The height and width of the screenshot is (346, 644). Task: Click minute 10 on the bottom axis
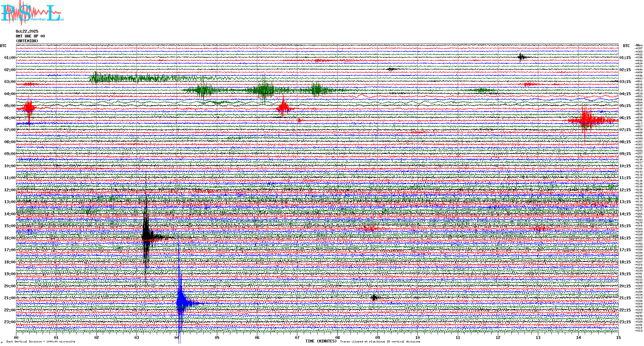tap(417, 337)
